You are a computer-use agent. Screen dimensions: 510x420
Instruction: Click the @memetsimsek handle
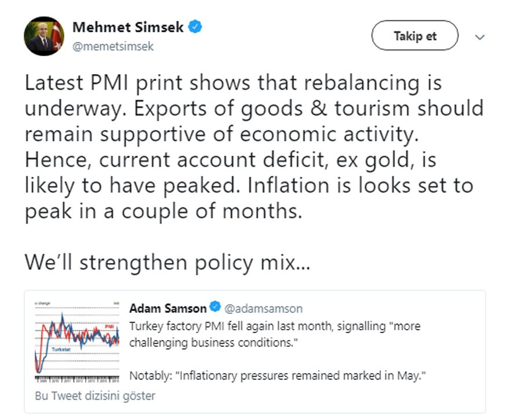(113, 46)
